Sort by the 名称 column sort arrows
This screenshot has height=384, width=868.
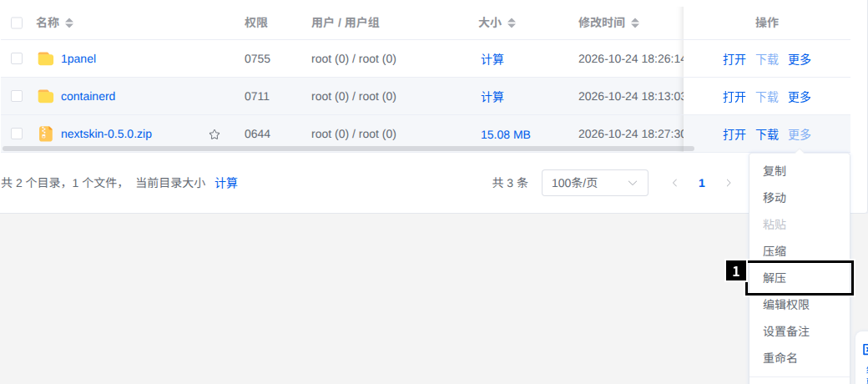[68, 23]
